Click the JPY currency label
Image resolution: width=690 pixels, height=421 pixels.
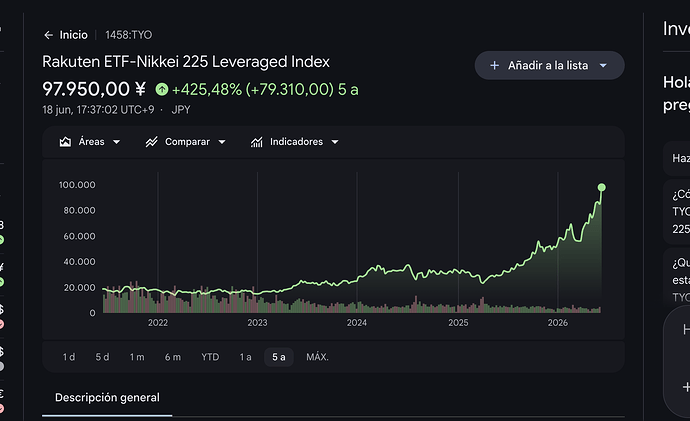coord(180,110)
